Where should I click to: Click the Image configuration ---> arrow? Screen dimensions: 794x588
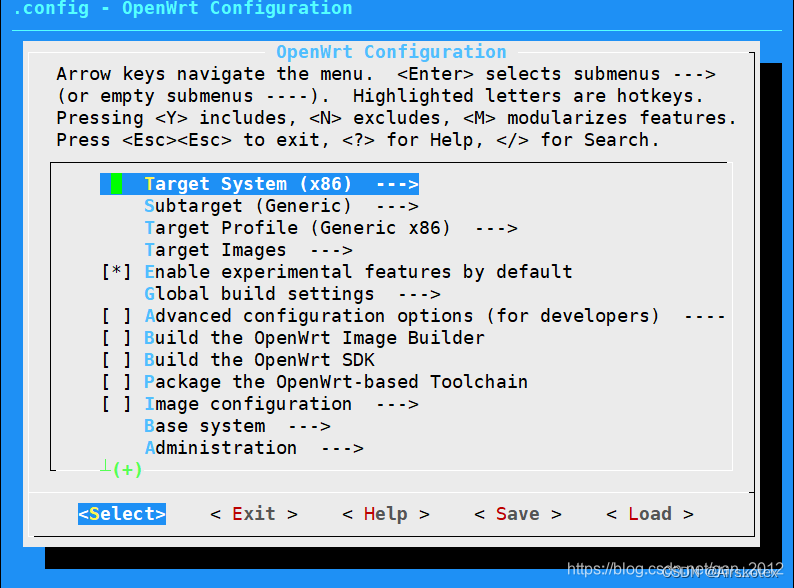pos(398,404)
